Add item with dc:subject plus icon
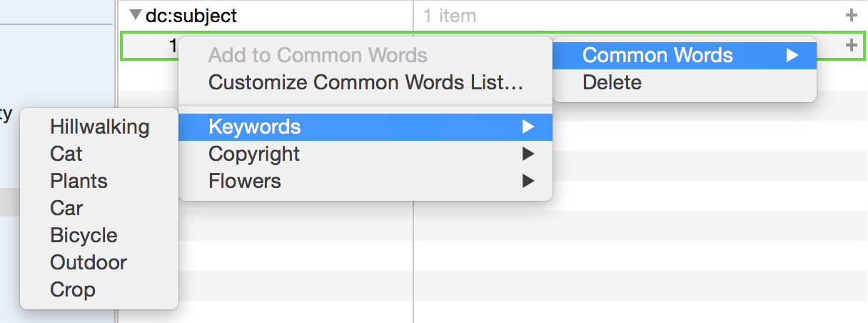This screenshot has width=868, height=323. click(850, 15)
